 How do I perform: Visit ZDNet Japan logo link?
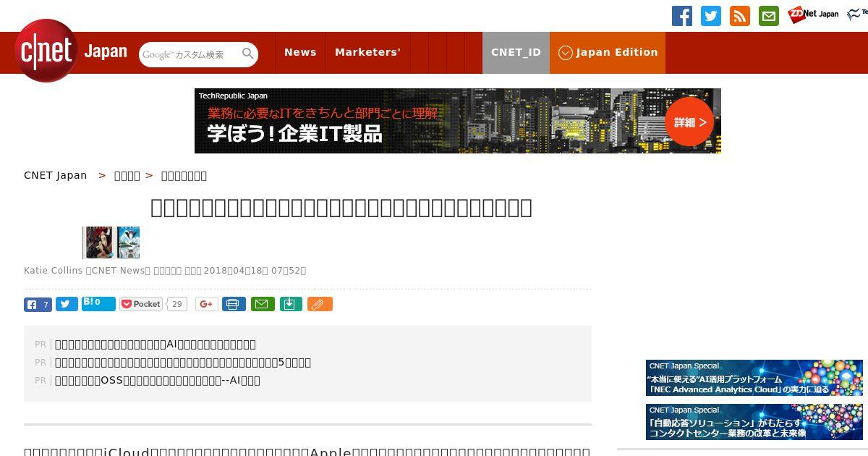[x=813, y=14]
